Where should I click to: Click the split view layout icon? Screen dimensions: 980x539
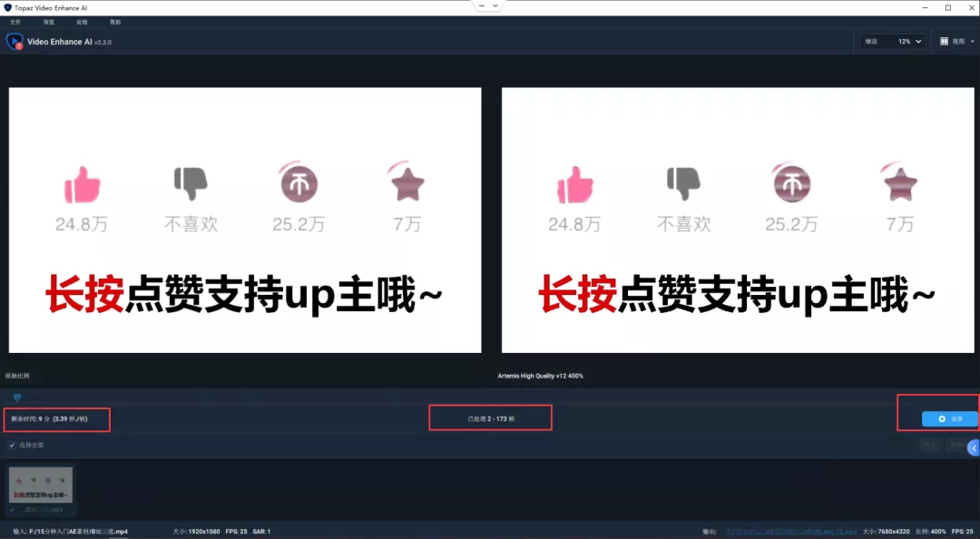(x=944, y=42)
